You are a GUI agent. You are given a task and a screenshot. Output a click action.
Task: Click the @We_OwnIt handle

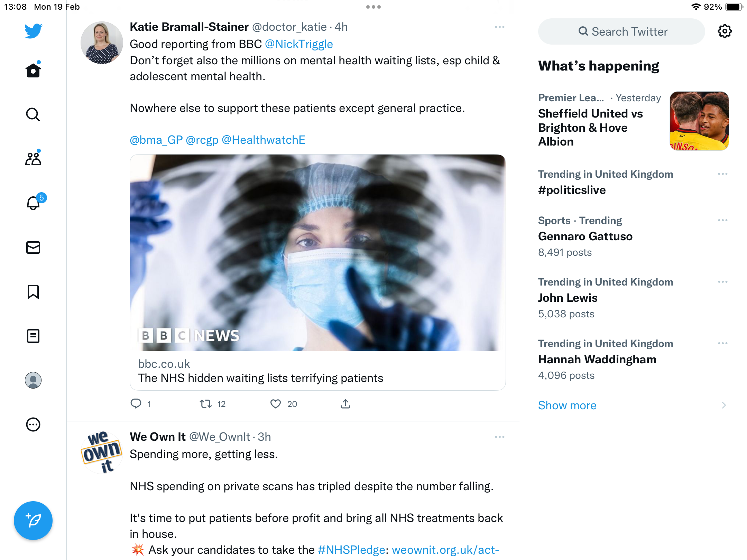pos(220,437)
